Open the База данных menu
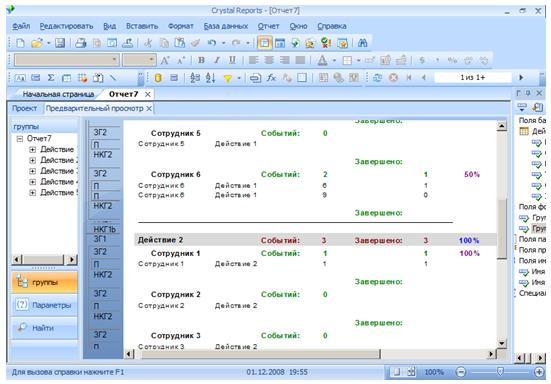Viewport: 551px width, 384px height. 226,26
